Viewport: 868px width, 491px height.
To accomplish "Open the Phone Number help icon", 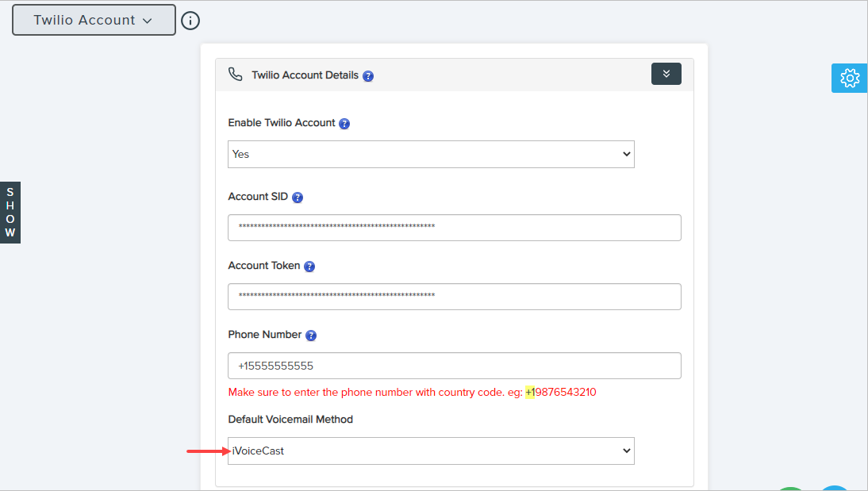I will click(311, 336).
